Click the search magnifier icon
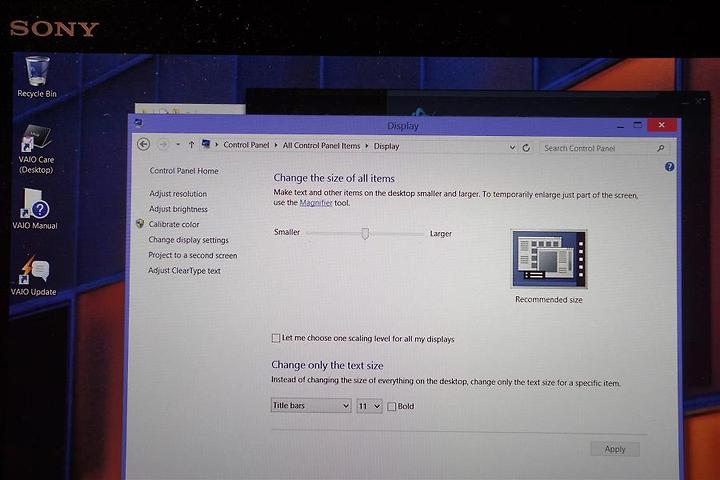 click(660, 148)
